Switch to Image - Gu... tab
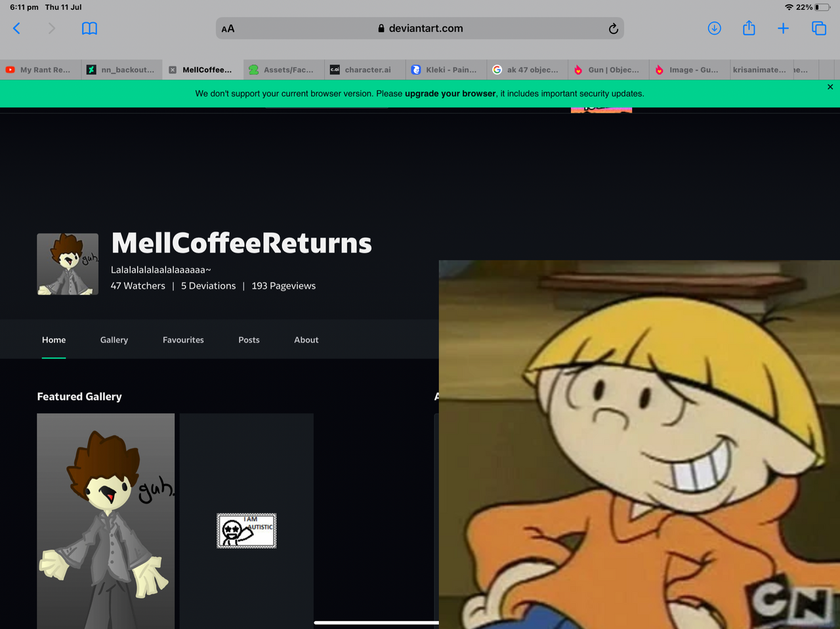 click(x=689, y=70)
